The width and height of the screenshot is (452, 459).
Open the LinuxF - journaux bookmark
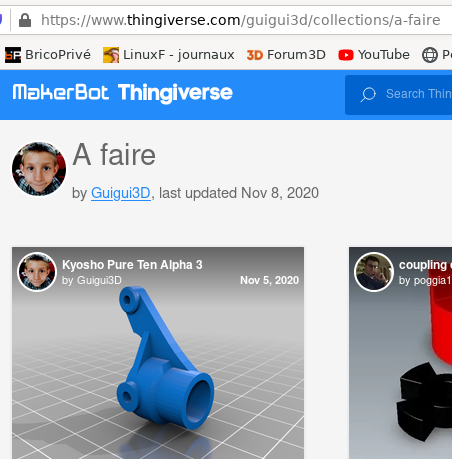tap(169, 55)
